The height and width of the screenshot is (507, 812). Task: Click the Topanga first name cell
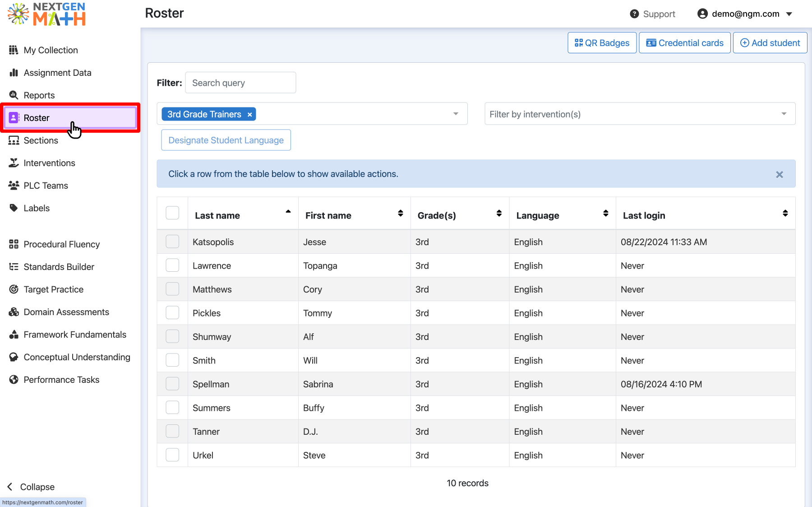[x=354, y=265]
